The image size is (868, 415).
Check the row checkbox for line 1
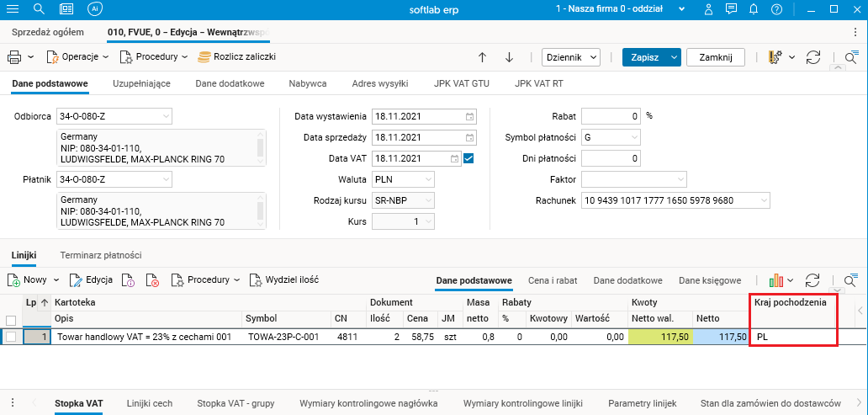11,337
